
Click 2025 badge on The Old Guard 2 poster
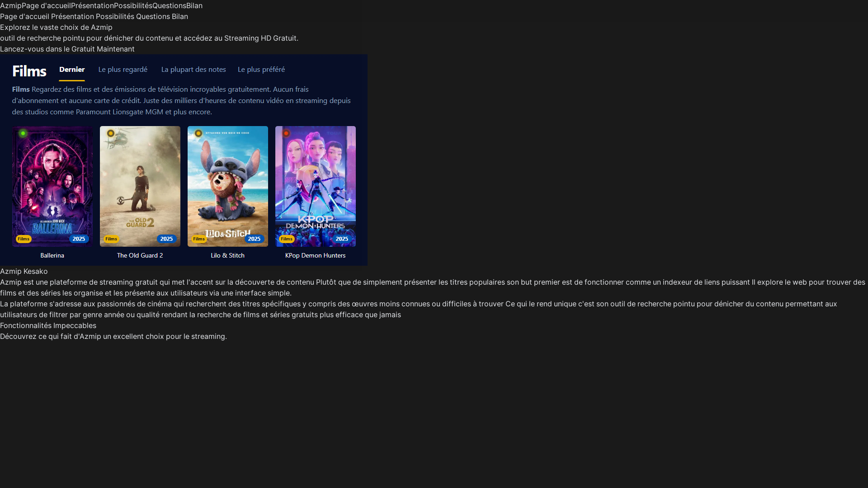[x=167, y=239]
